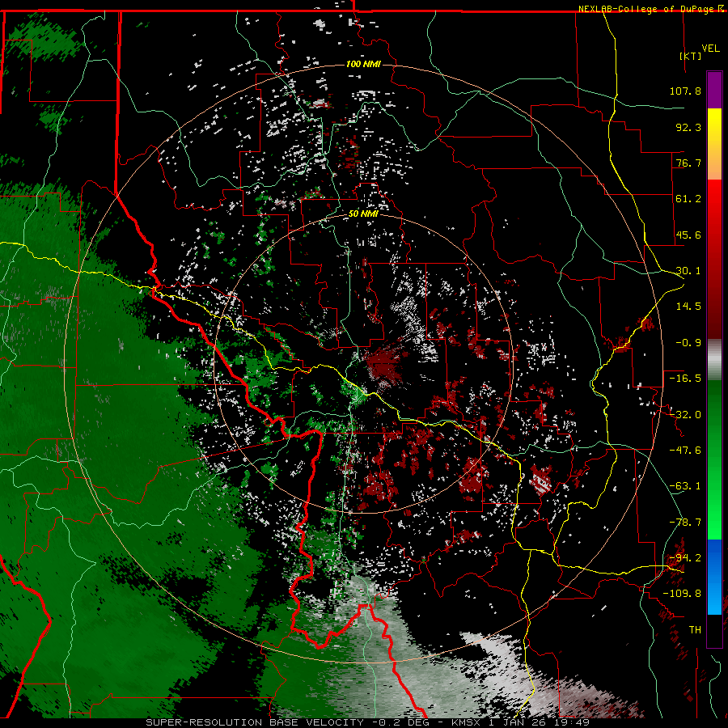Click the -16.5 legend value
The image size is (728, 728).
pyautogui.click(x=685, y=379)
